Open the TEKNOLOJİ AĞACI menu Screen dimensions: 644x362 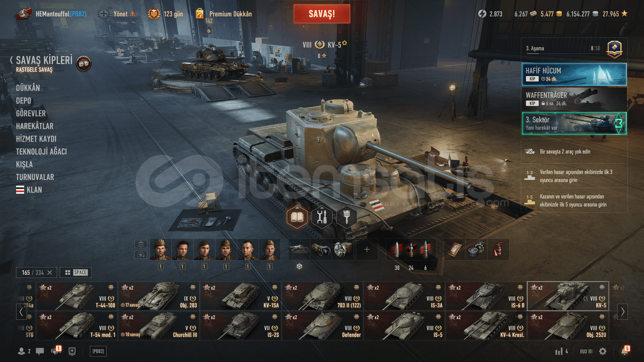coord(41,152)
